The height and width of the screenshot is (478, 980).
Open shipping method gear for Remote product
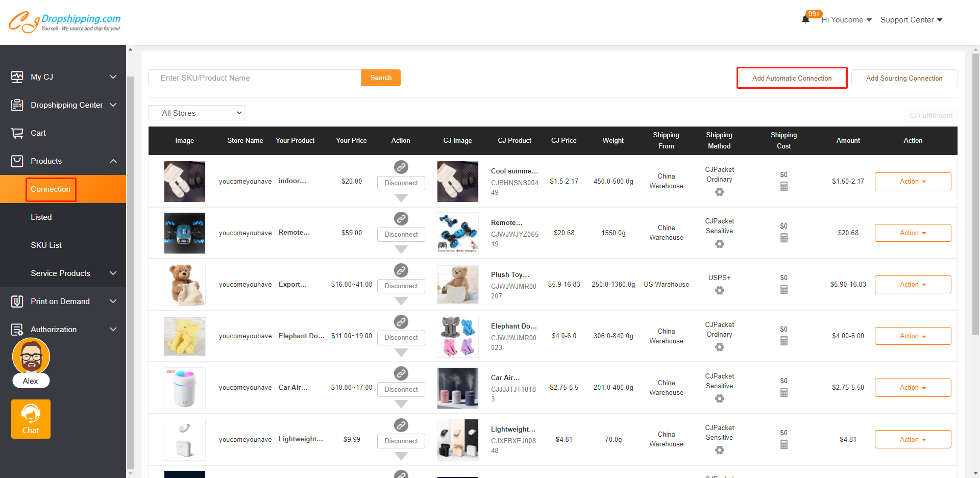click(719, 244)
